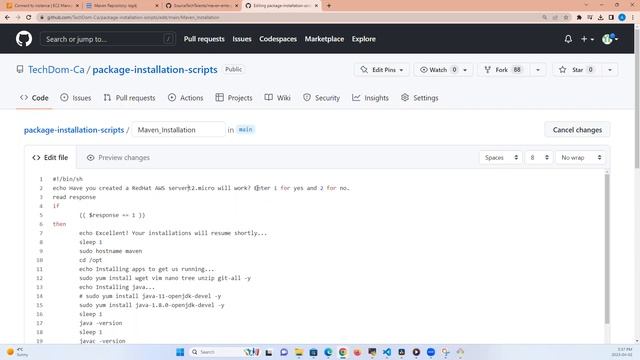
Task: Open Visual Studio Code from taskbar
Action: tap(387, 352)
